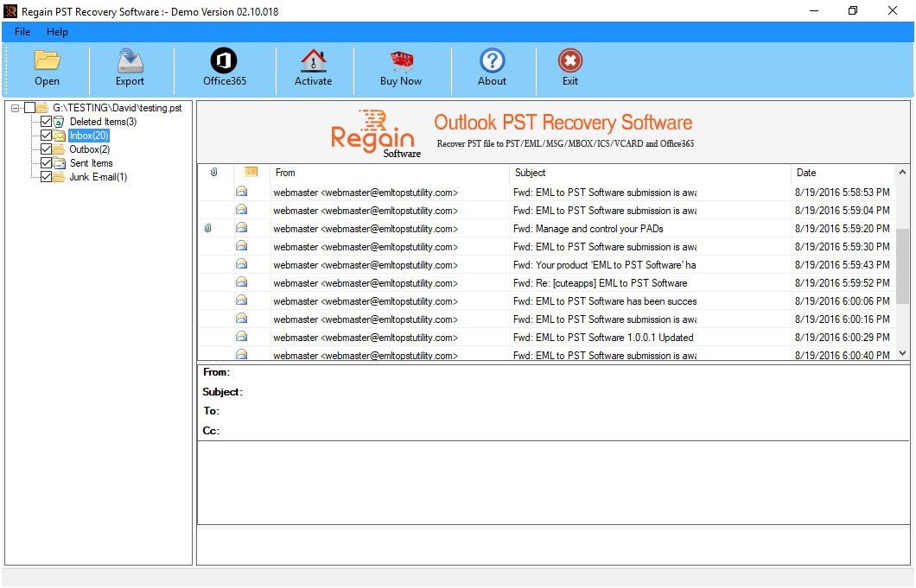Image resolution: width=916 pixels, height=588 pixels.
Task: Sort emails by From column header
Action: point(390,172)
